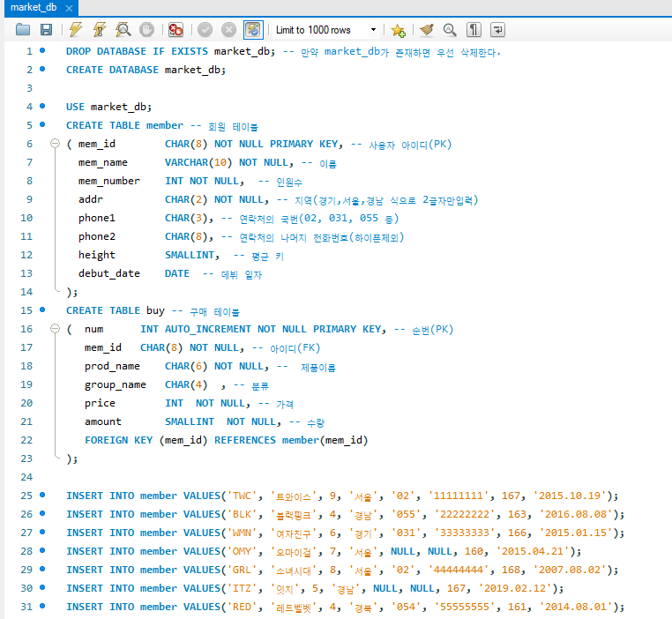672x619 pixels.
Task: Click statement marker dot on line 15
Action: point(42,309)
